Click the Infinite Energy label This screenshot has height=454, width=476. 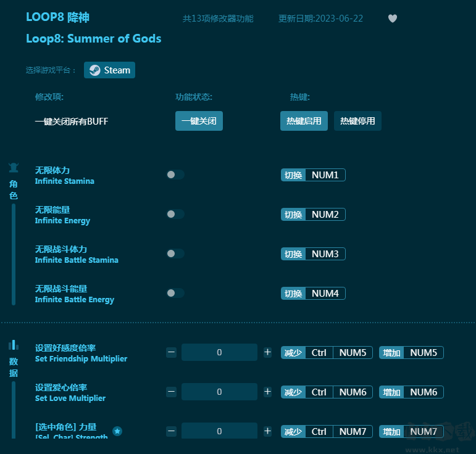[62, 221]
